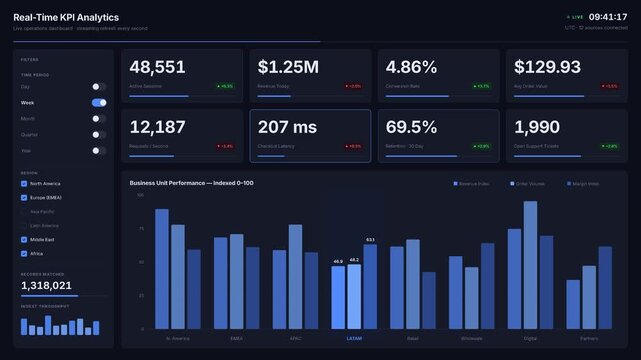Uncheck the Africa region checkbox
The height and width of the screenshot is (360, 641).
[x=24, y=254]
